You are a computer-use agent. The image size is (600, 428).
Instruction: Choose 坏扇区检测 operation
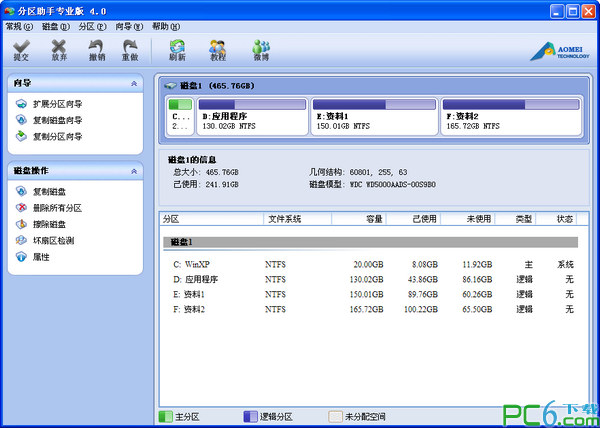53,241
